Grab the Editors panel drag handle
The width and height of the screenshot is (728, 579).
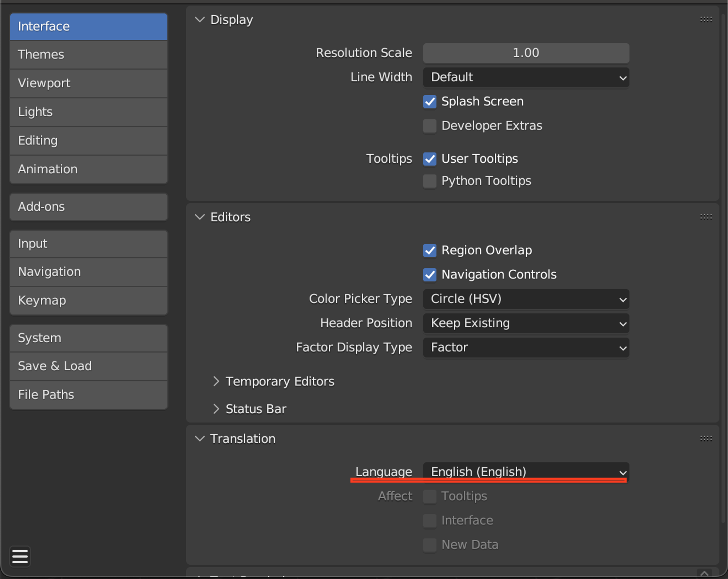(x=706, y=217)
